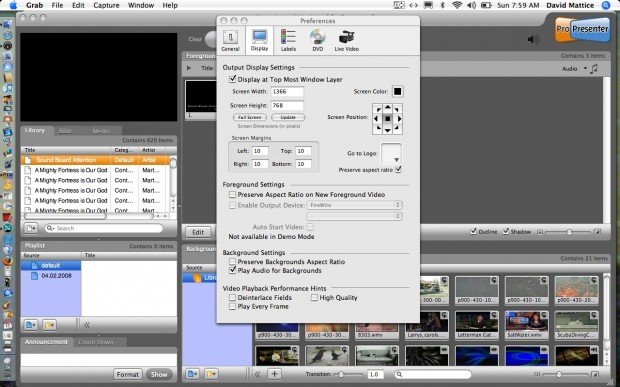Open the File menu
This screenshot has width=620, height=387.
coord(57,5)
